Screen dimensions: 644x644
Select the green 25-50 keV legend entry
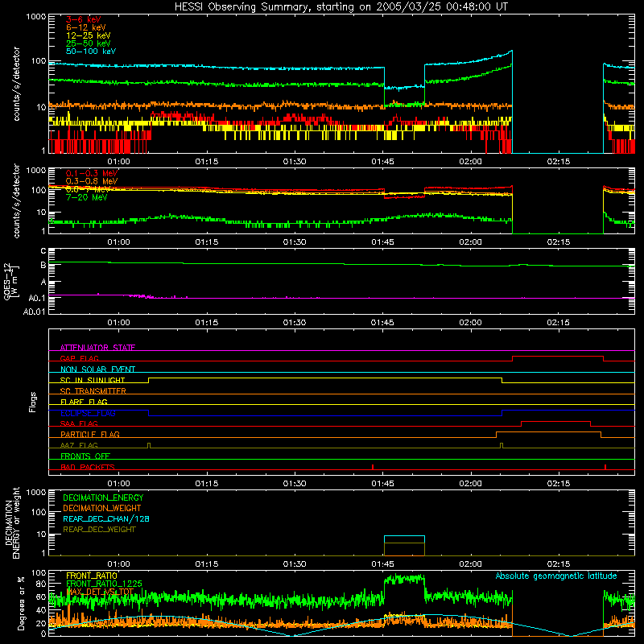(89, 43)
